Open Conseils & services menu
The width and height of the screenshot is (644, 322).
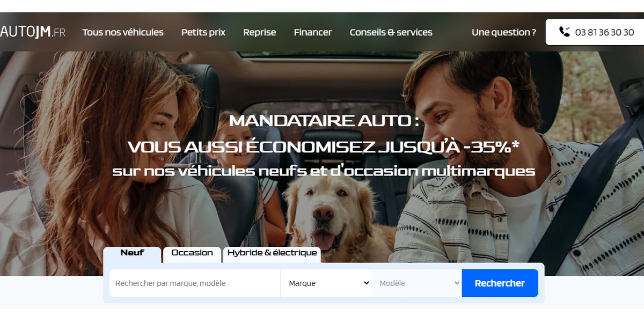tap(391, 32)
